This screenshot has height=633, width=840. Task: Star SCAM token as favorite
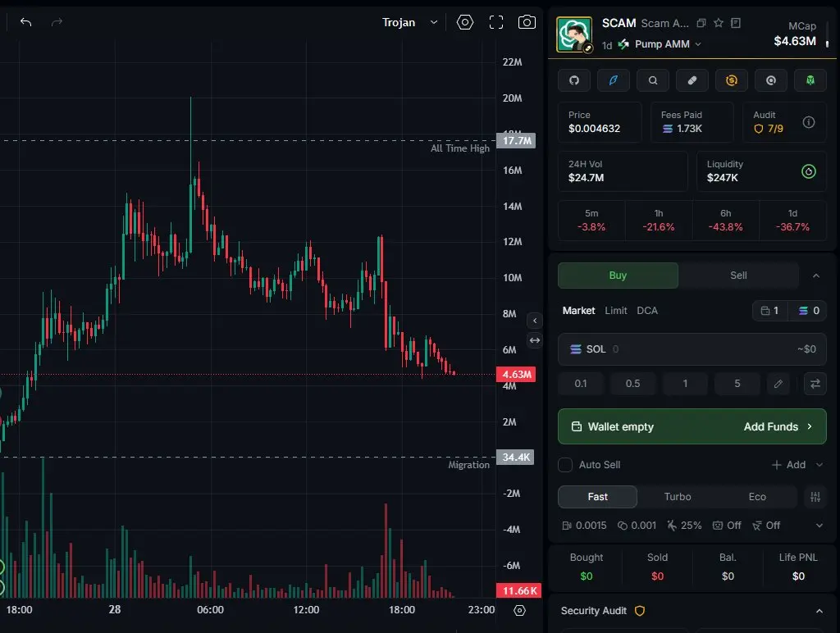[x=719, y=23]
